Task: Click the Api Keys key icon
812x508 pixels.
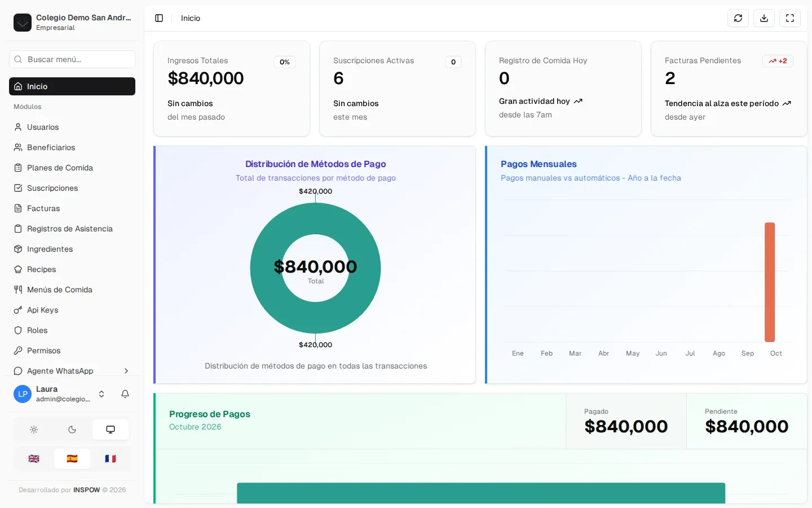Action: tap(18, 310)
